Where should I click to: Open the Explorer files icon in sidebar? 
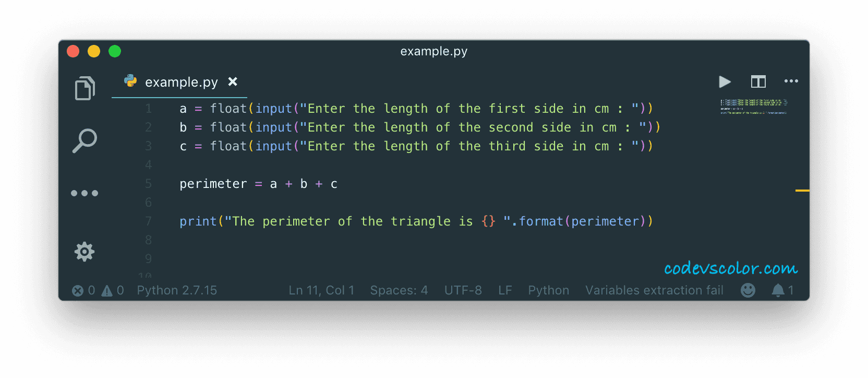(85, 88)
